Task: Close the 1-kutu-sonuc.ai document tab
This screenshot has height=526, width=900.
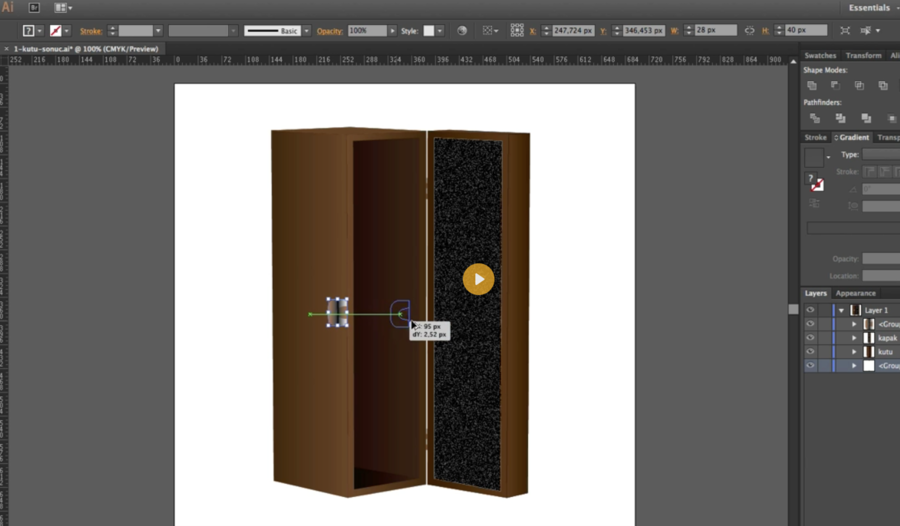Action: click(6, 49)
